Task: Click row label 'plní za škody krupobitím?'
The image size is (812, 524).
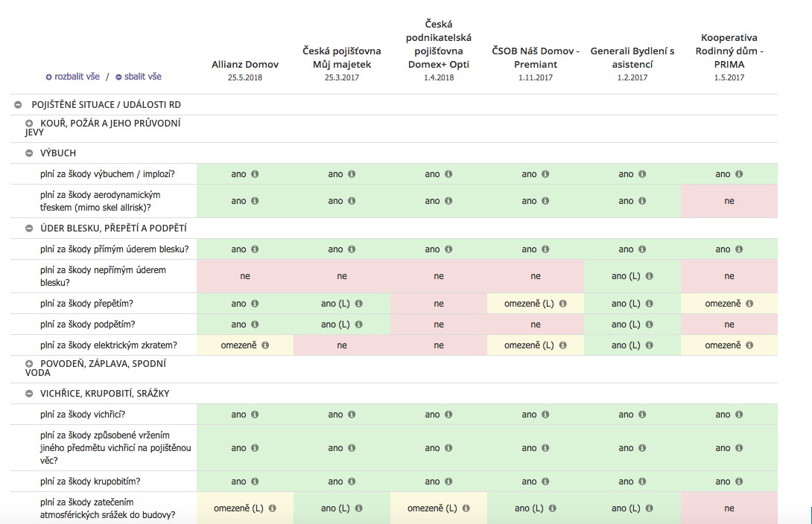Action: click(90, 481)
